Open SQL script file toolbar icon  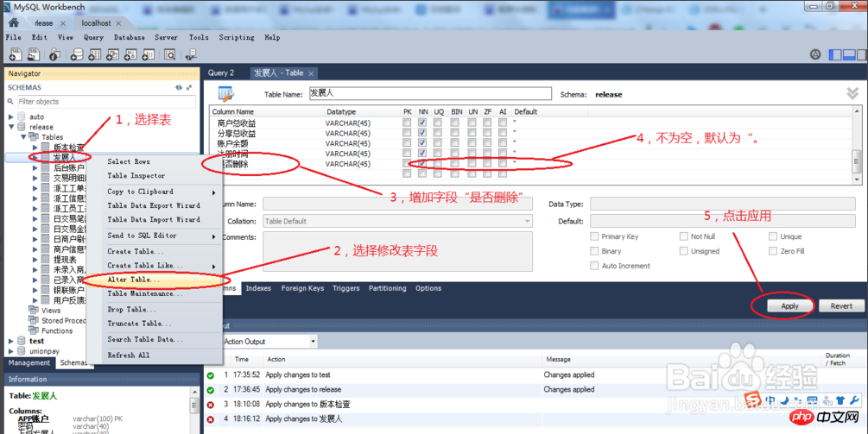[x=34, y=54]
